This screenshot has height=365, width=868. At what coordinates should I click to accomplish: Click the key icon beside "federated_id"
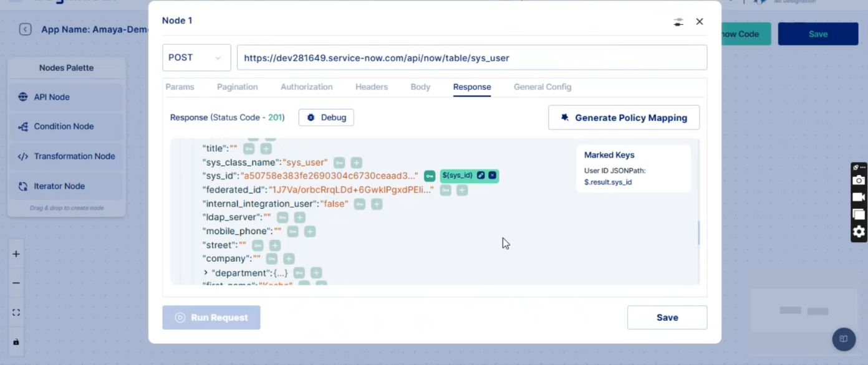pos(445,190)
